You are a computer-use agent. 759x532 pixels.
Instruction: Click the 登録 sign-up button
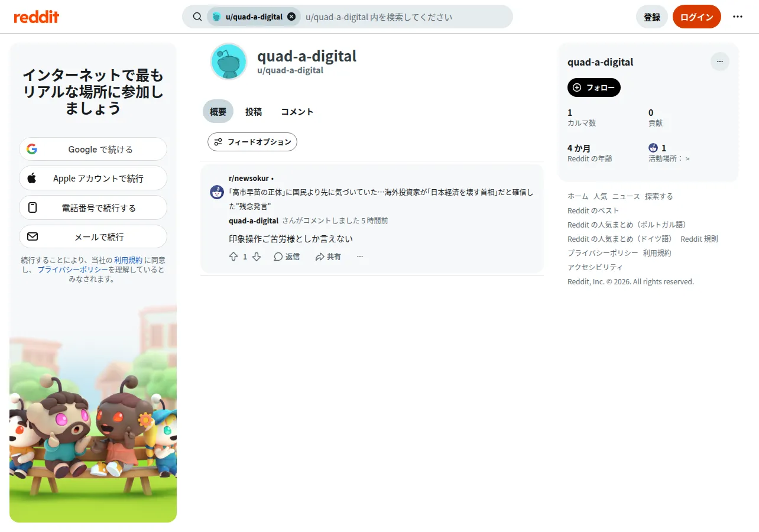[x=652, y=17]
